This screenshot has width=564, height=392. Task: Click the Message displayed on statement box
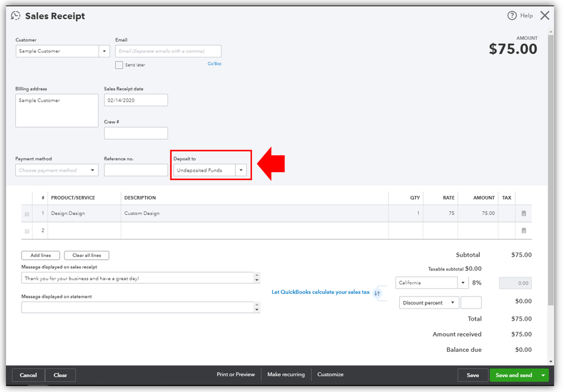pos(138,307)
